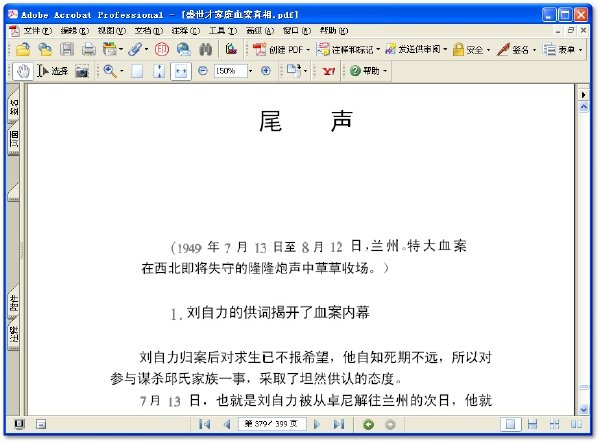Open the 注释(C) menu

pyautogui.click(x=186, y=31)
